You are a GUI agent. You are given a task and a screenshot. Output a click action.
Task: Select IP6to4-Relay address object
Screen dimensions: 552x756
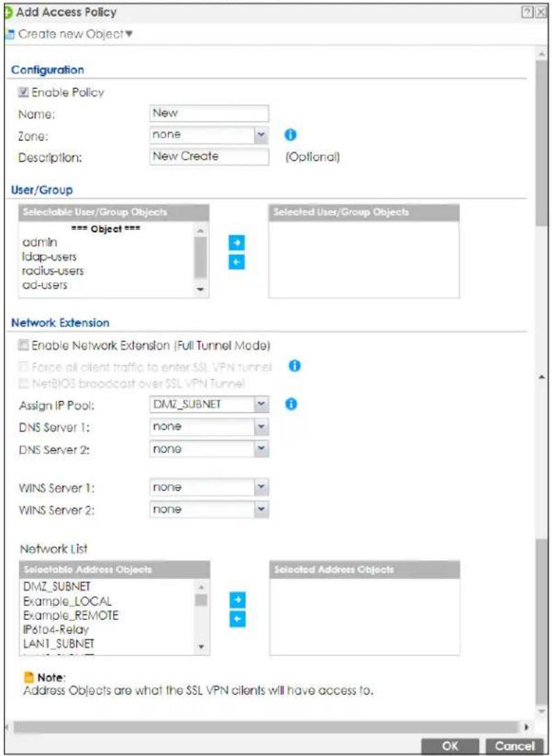56,630
